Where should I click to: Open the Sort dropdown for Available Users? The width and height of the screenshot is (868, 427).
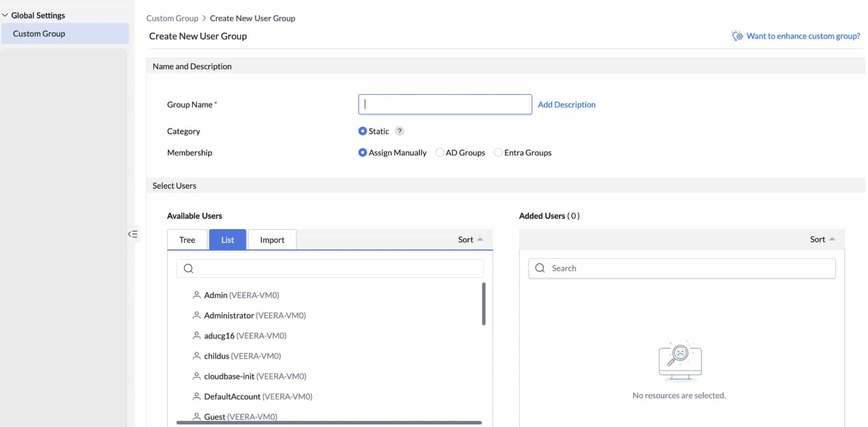pos(471,239)
